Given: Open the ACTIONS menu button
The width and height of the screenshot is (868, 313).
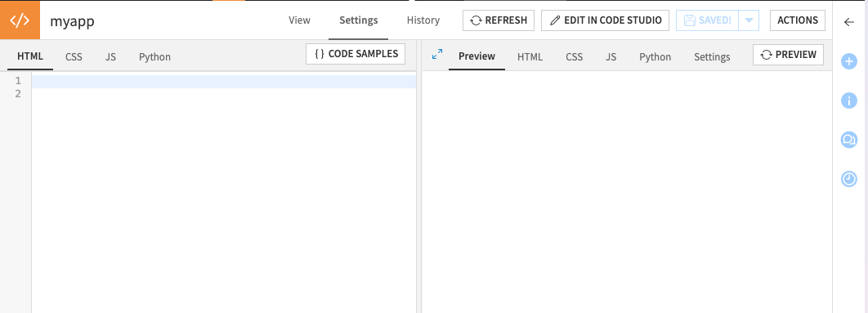Looking at the screenshot, I should click(797, 20).
